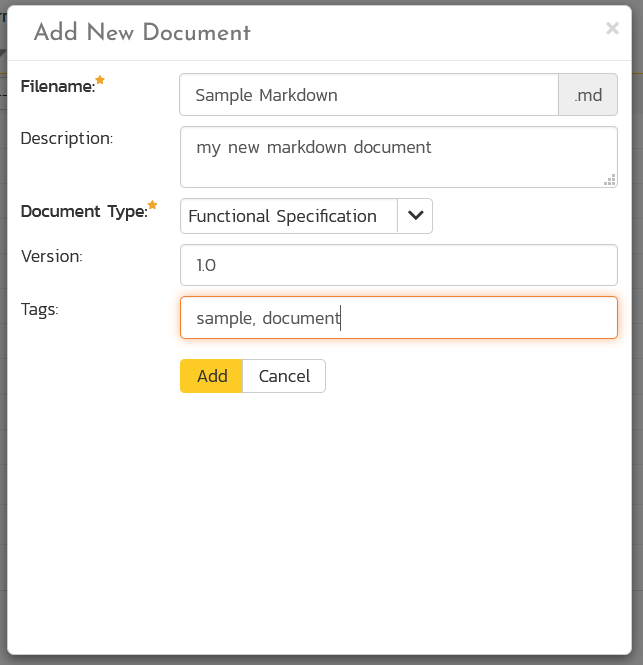Click into the Tags input field
Viewport: 643px width, 665px height.
pyautogui.click(x=398, y=318)
